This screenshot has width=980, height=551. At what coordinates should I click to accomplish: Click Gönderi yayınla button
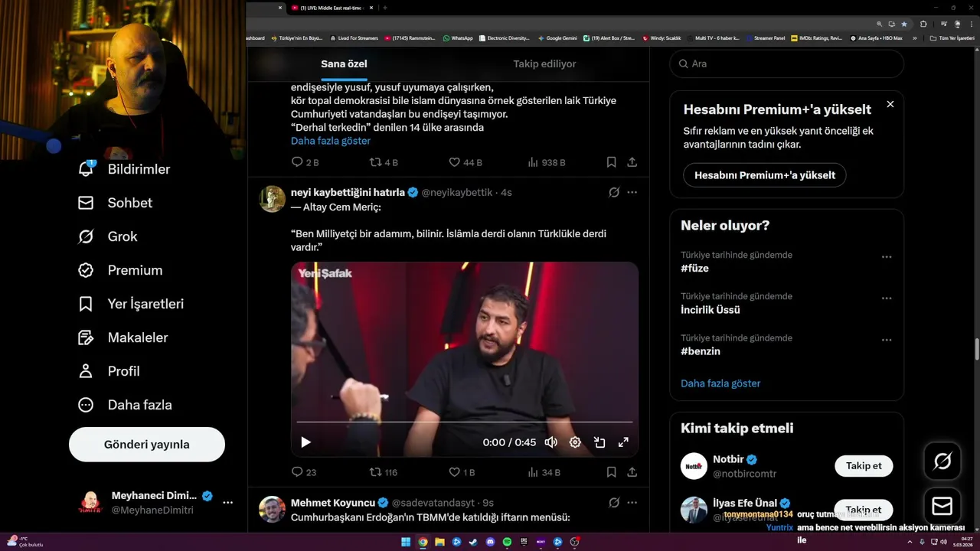(x=147, y=445)
